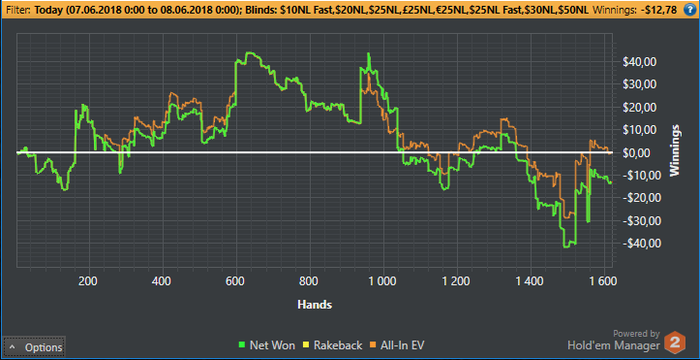700x360 pixels.
Task: Open the blue help question mark icon
Action: [x=691, y=9]
